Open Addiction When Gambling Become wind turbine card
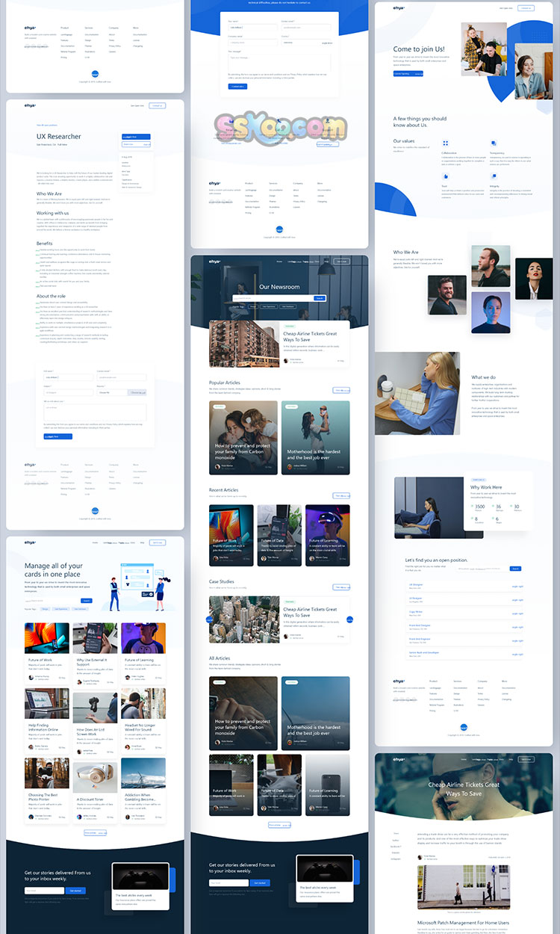 click(143, 791)
